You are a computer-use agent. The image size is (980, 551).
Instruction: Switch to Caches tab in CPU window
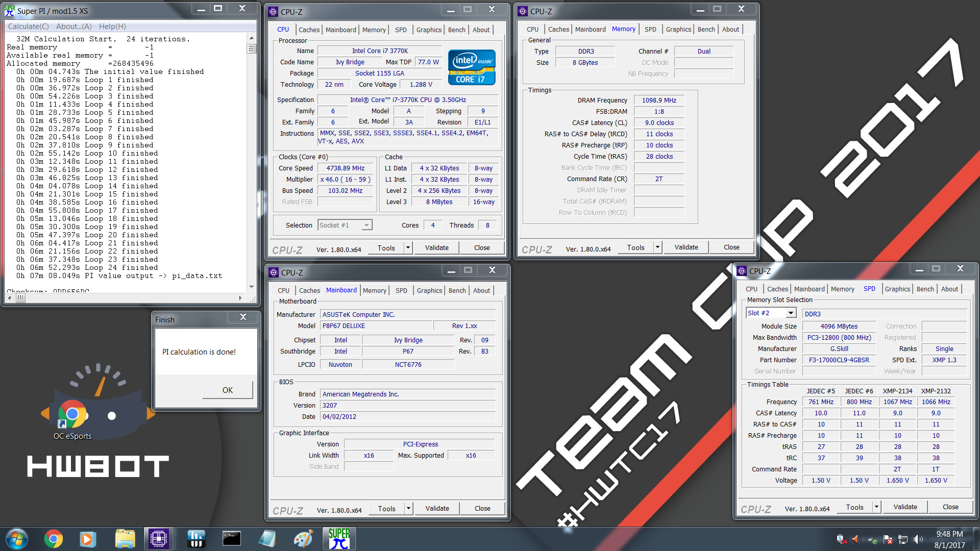309,30
